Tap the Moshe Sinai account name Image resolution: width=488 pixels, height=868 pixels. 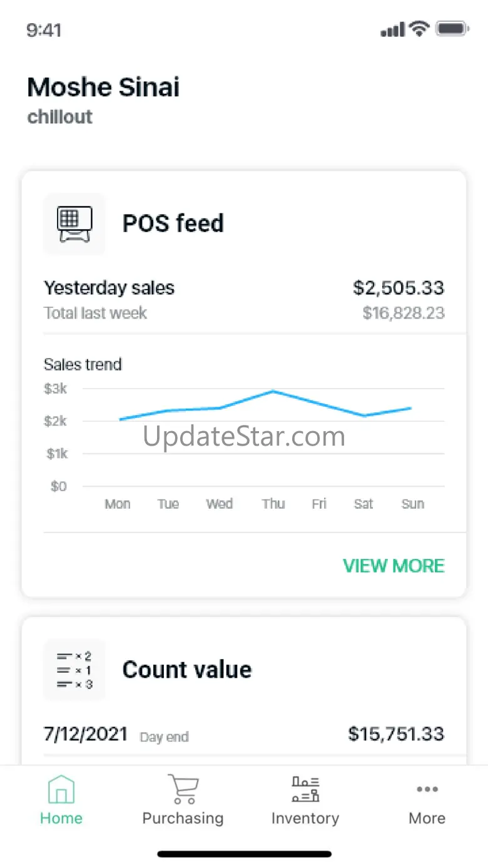(103, 87)
